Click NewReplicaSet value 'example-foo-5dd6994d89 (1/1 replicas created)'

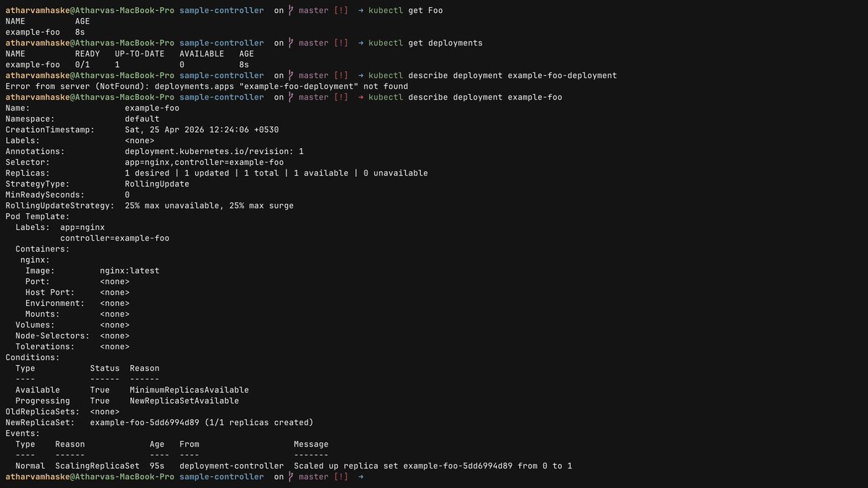pyautogui.click(x=202, y=423)
